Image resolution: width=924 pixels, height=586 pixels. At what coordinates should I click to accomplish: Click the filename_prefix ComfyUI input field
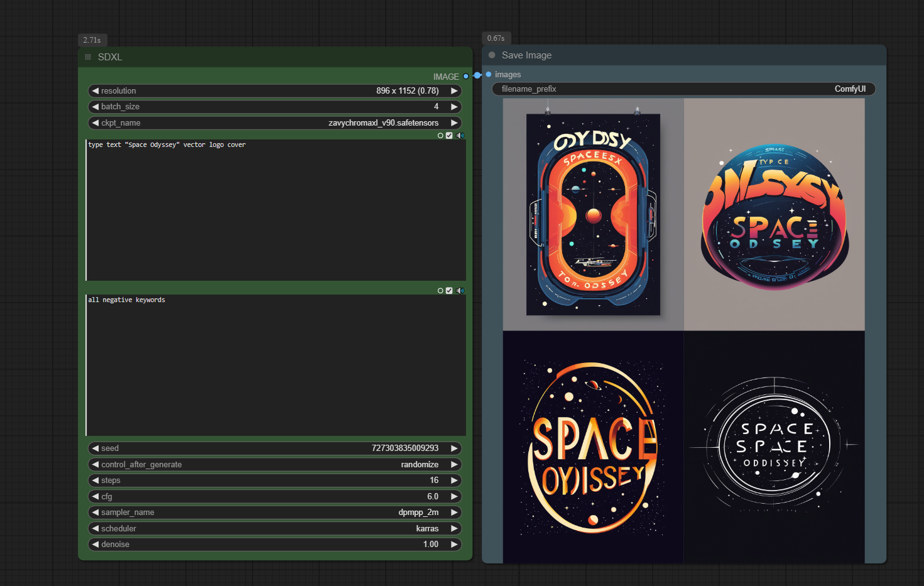point(683,89)
